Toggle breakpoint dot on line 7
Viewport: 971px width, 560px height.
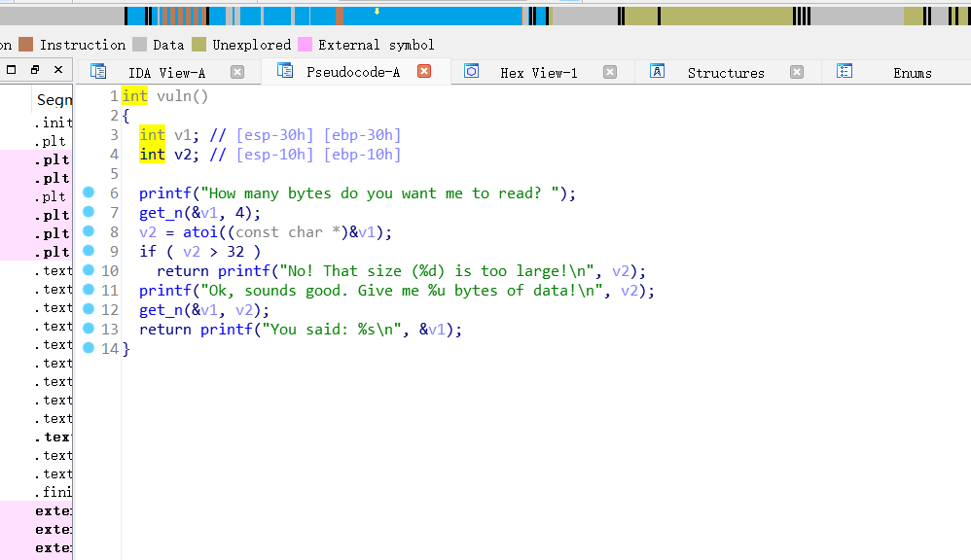(x=89, y=212)
